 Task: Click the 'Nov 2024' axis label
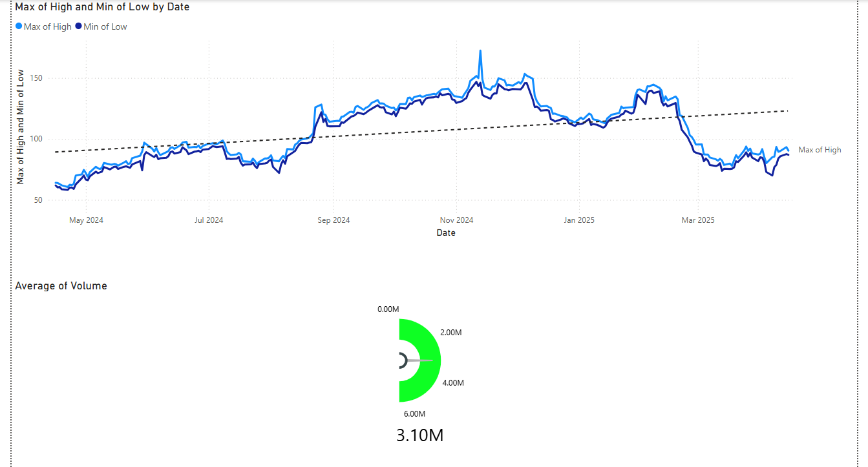click(x=456, y=220)
